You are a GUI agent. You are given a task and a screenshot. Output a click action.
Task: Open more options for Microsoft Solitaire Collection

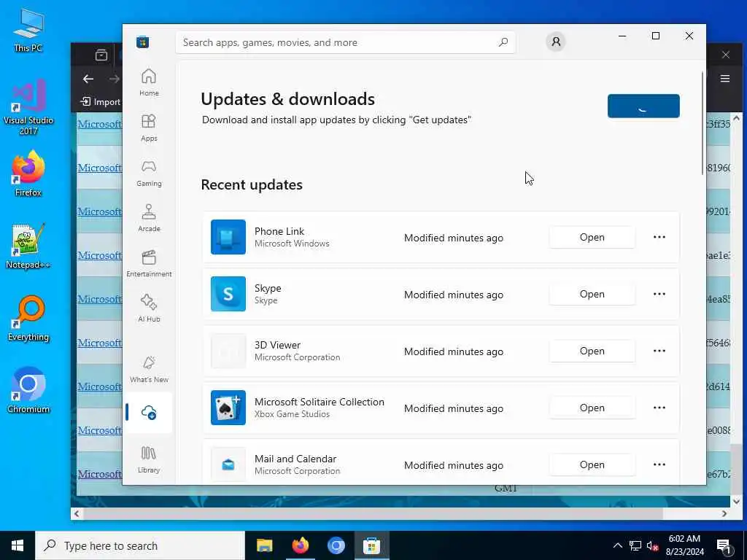pos(659,408)
